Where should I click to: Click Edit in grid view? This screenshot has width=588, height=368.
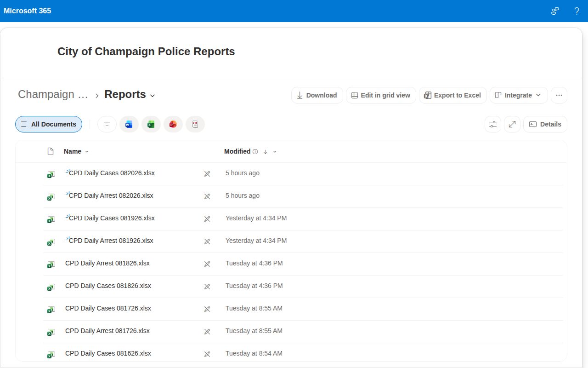[x=381, y=95]
